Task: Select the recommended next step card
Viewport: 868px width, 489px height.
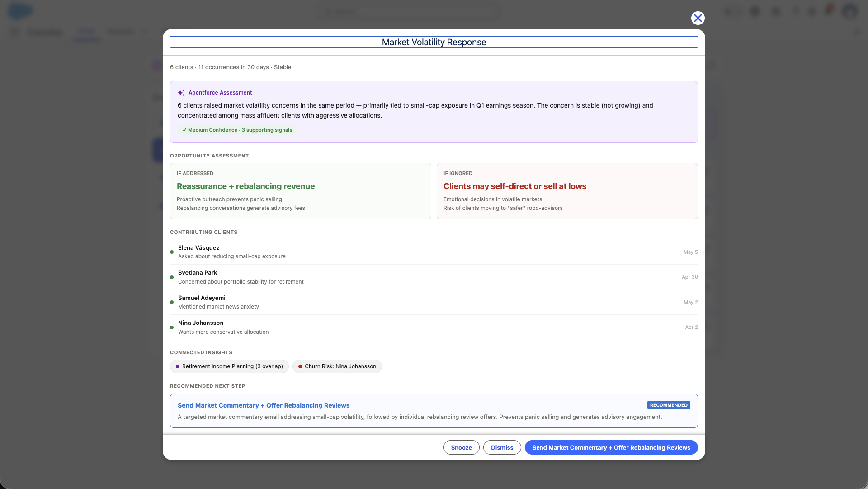Action: pos(434,411)
